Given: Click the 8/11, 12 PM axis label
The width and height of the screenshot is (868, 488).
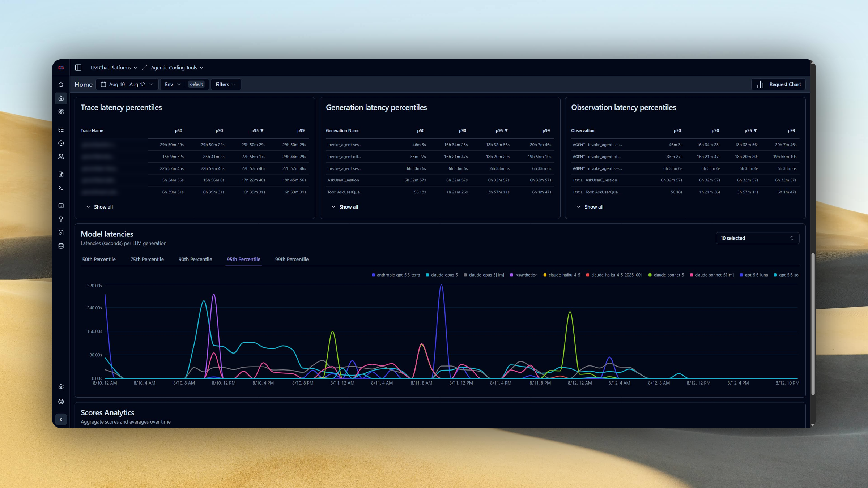Looking at the screenshot, I should click(461, 383).
